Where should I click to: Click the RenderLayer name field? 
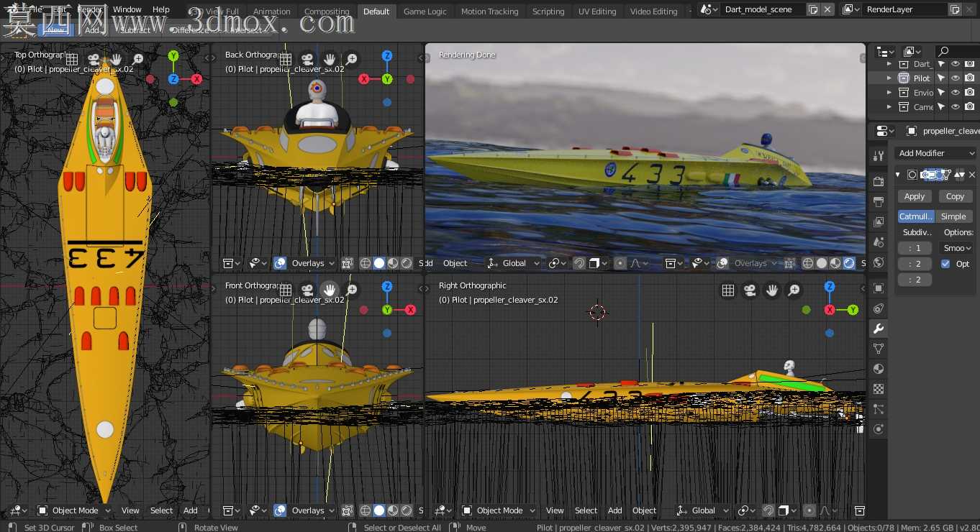tap(905, 9)
